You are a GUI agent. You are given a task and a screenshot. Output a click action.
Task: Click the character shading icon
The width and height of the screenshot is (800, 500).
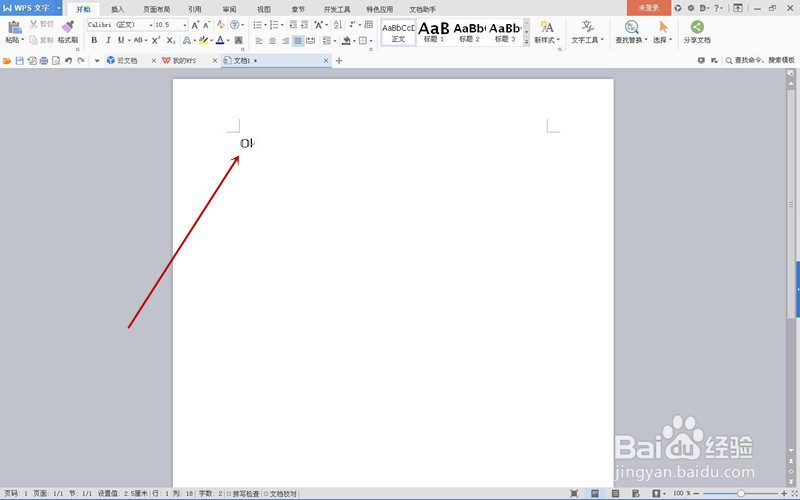coord(238,40)
